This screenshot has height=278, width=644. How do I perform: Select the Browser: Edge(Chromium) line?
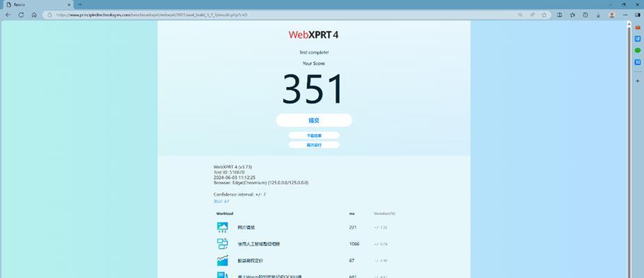click(261, 183)
